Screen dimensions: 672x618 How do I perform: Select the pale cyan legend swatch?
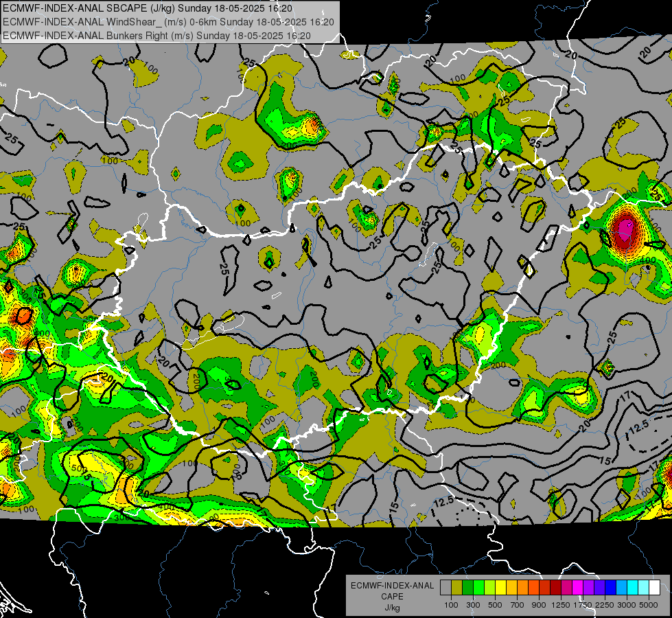click(x=644, y=587)
